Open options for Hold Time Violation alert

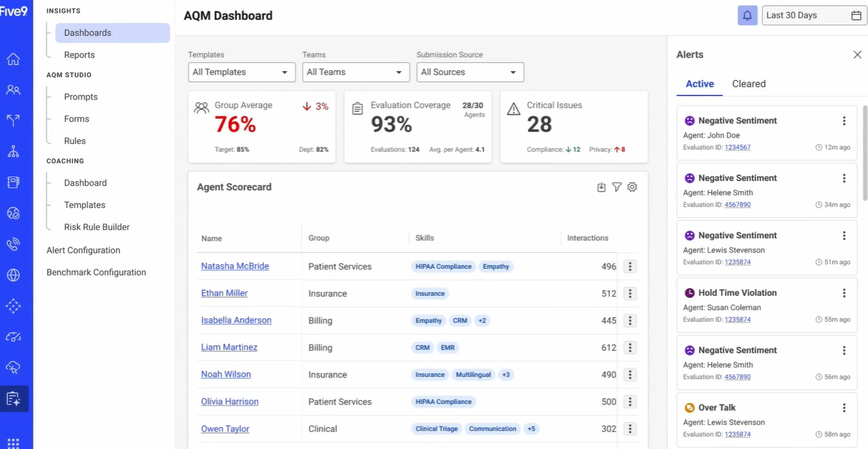(844, 293)
